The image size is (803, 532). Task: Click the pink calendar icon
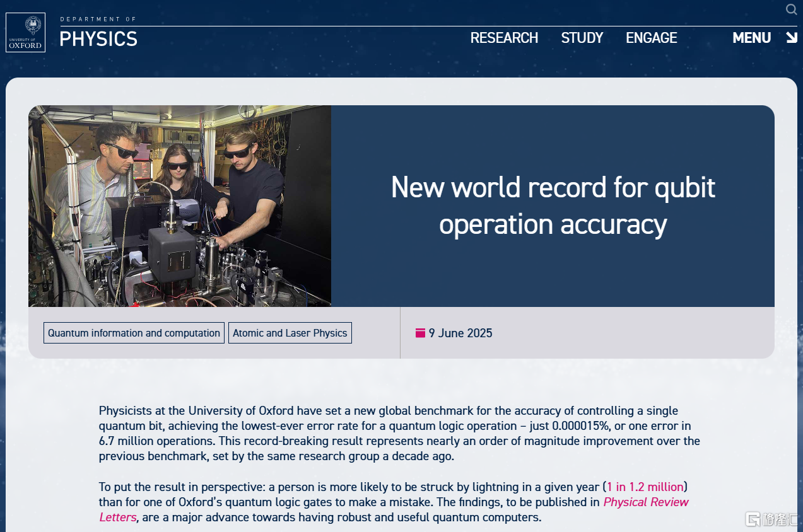click(420, 333)
